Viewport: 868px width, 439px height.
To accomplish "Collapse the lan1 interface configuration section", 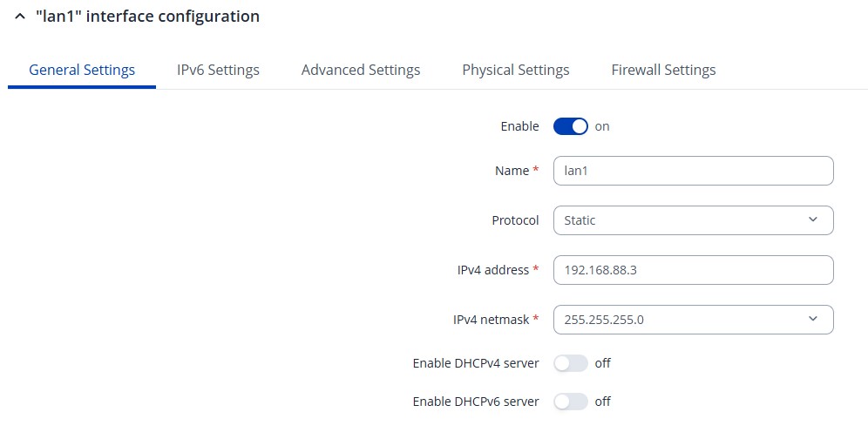I will [x=20, y=17].
